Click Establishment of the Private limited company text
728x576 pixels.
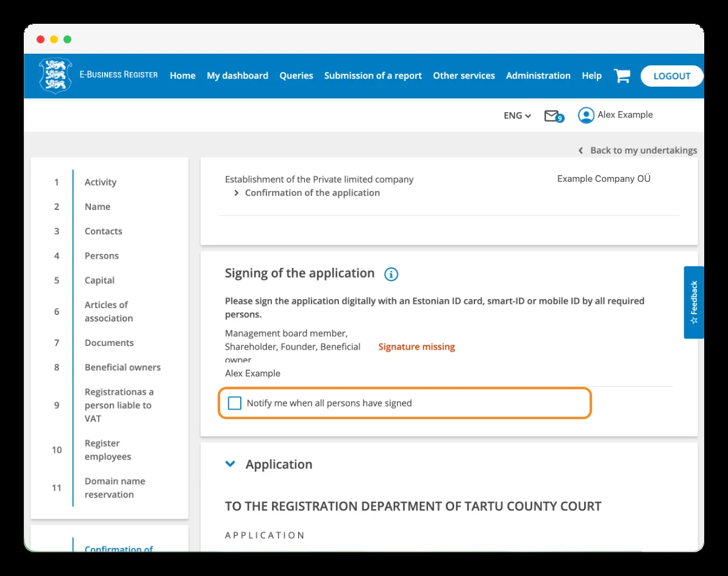(x=319, y=179)
